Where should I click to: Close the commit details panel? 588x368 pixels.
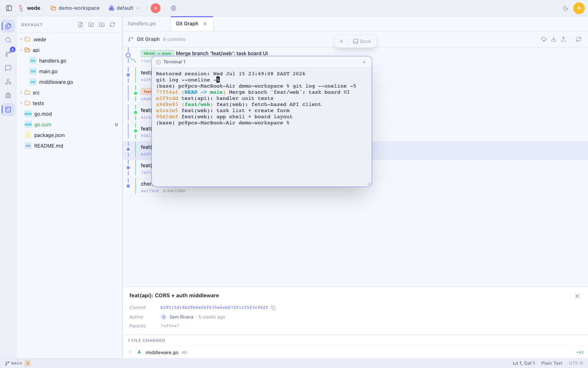(x=577, y=296)
